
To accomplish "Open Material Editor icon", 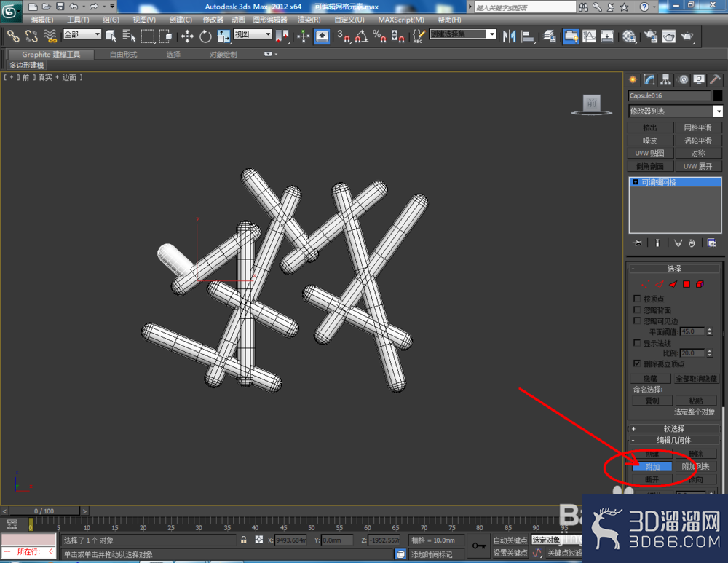I will (x=629, y=36).
